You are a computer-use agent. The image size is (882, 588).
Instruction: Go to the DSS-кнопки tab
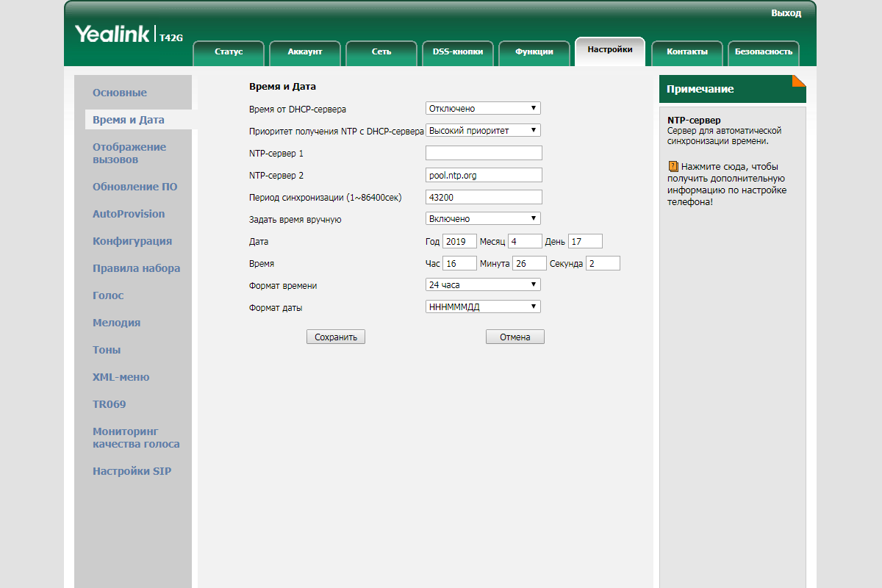pyautogui.click(x=457, y=51)
